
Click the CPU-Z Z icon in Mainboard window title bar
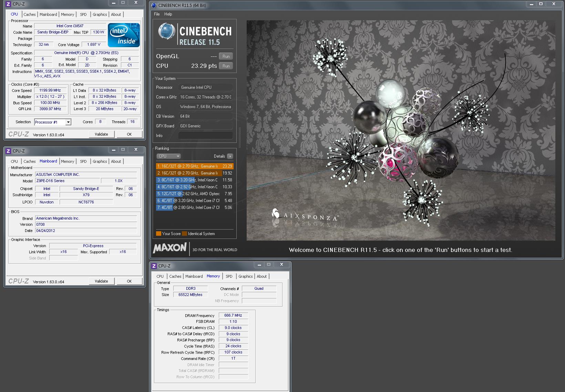[8, 151]
